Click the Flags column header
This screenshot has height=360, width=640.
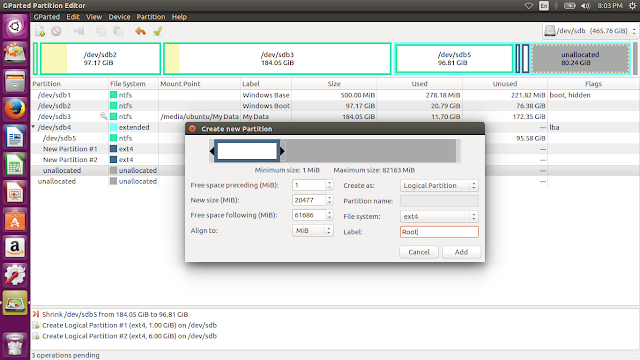point(593,84)
